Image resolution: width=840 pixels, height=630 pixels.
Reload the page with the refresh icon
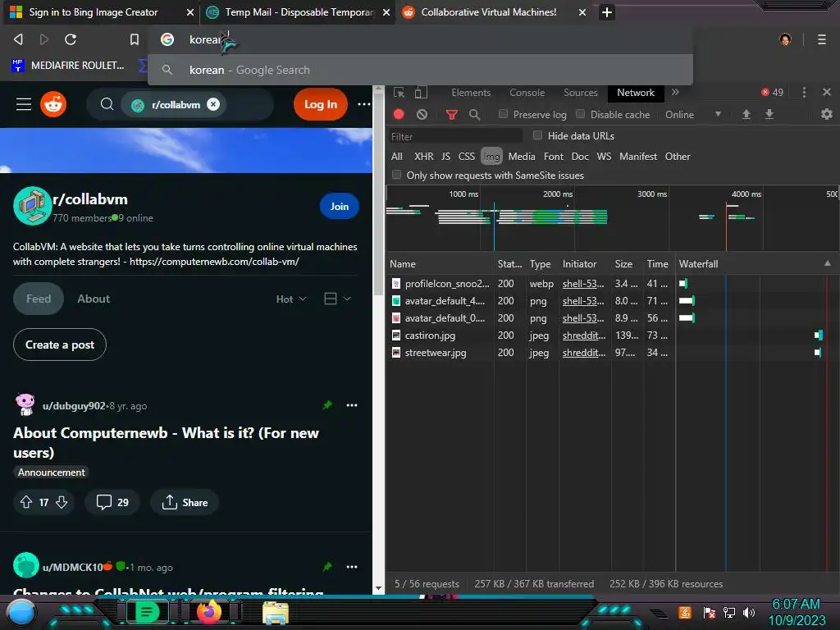point(71,39)
